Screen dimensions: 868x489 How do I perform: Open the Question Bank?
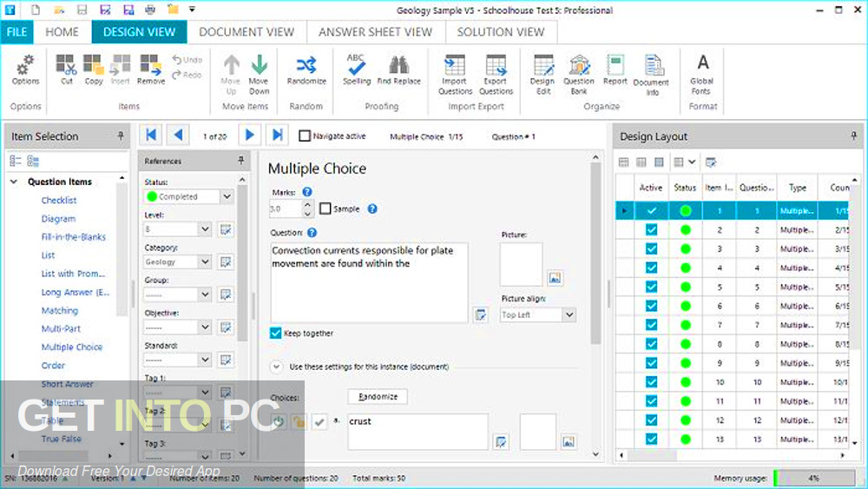pyautogui.click(x=578, y=75)
